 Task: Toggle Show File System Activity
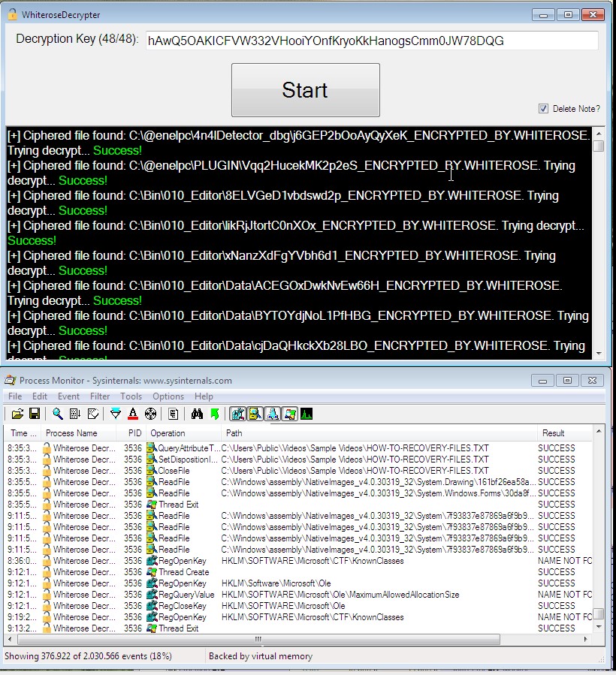[x=255, y=414]
